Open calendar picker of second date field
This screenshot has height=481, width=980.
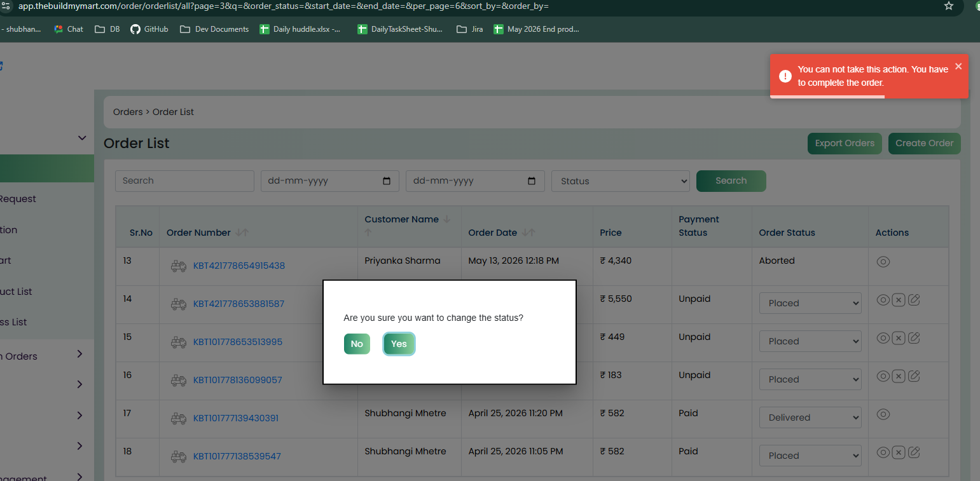click(x=532, y=180)
